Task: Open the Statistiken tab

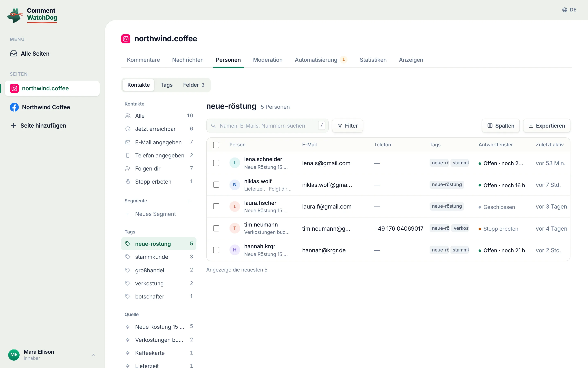Action: 373,60
